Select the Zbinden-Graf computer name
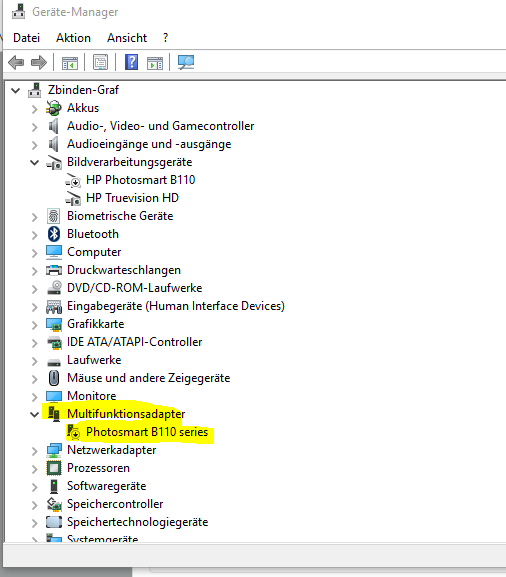This screenshot has width=506, height=577. [84, 90]
